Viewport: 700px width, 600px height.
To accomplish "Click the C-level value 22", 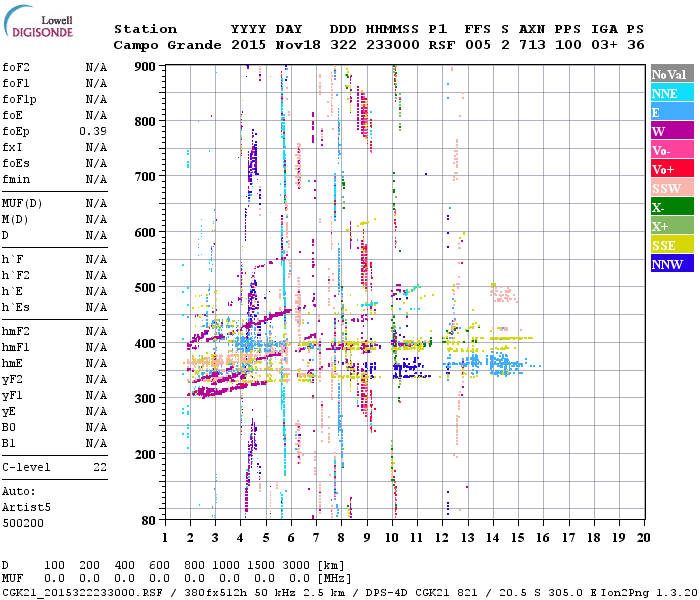I will click(x=100, y=467).
